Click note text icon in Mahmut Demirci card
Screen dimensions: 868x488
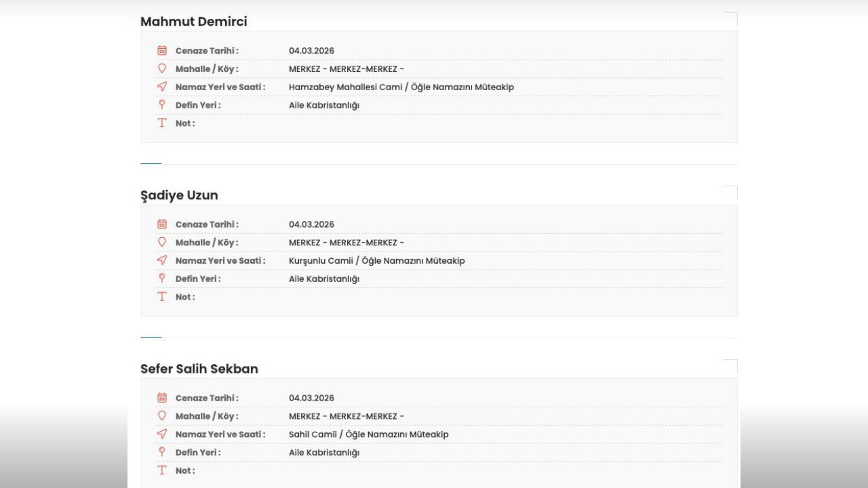pyautogui.click(x=162, y=123)
